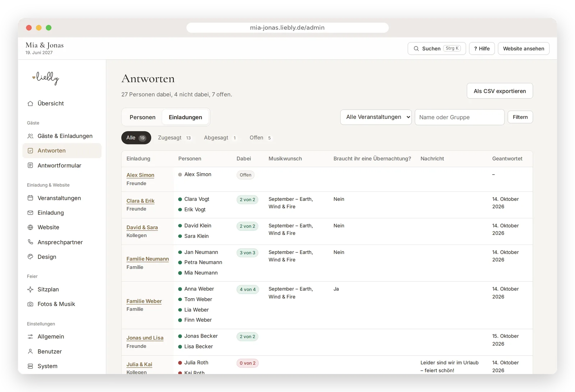Click Website ansehen button
The height and width of the screenshot is (392, 575).
click(x=524, y=49)
